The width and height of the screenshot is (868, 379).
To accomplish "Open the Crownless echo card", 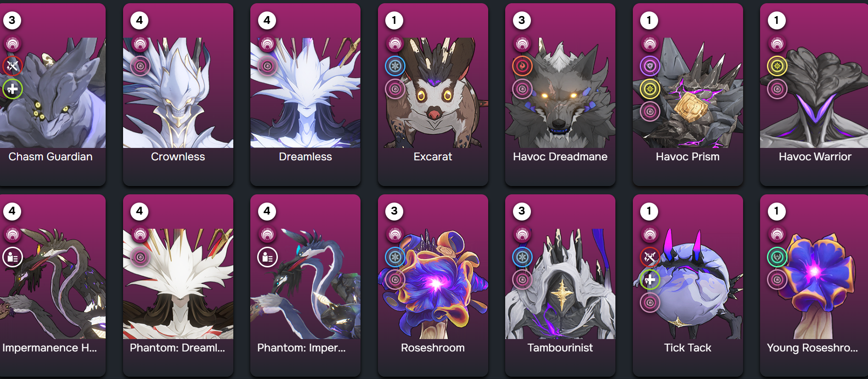I will point(178,95).
